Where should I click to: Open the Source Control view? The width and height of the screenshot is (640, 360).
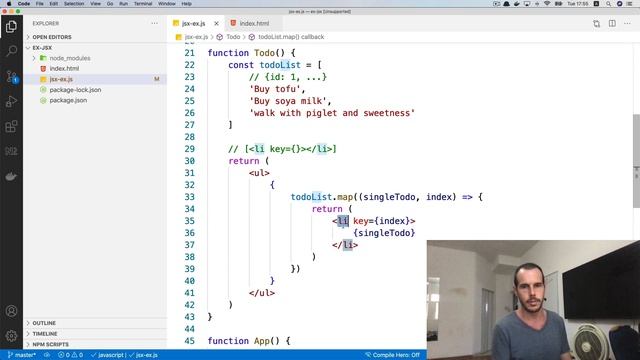tap(11, 76)
